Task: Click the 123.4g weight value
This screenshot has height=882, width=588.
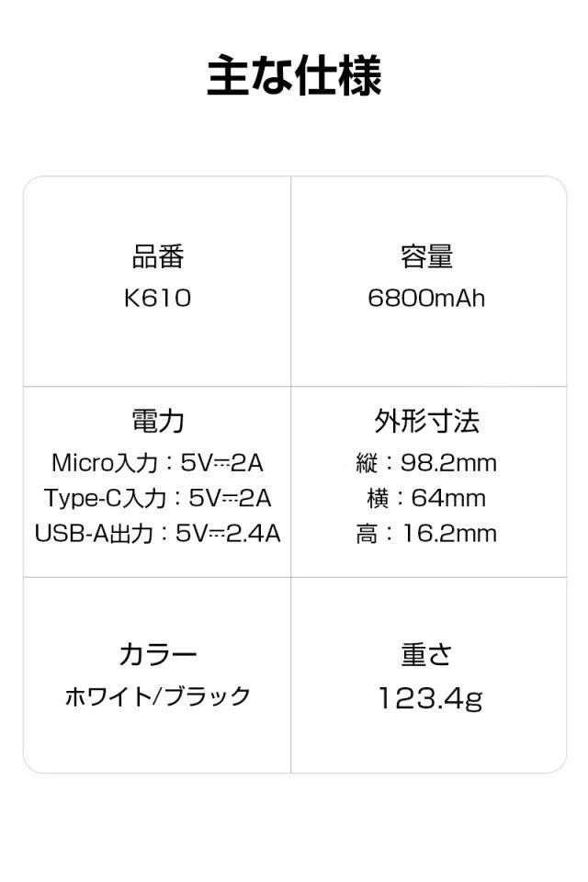Action: coord(430,698)
